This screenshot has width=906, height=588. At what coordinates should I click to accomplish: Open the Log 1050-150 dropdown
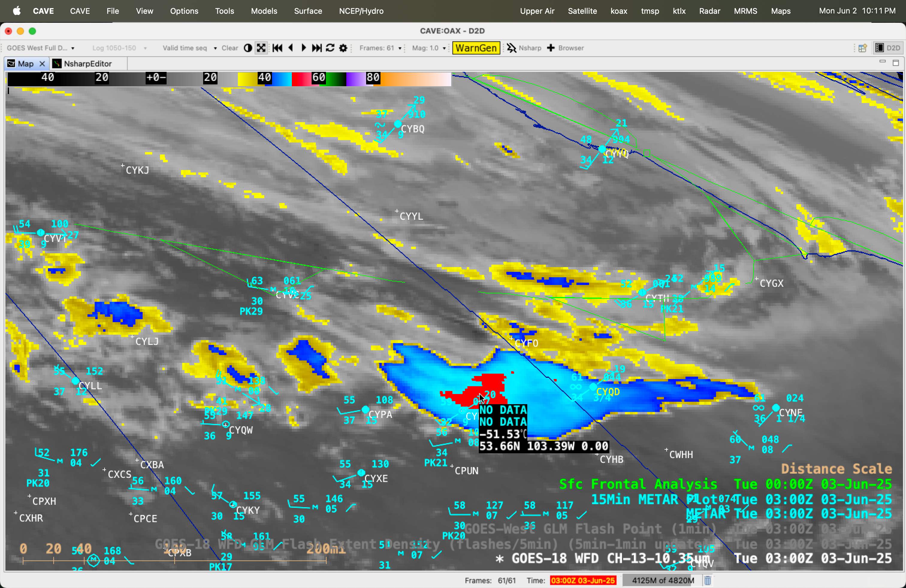pyautogui.click(x=119, y=48)
